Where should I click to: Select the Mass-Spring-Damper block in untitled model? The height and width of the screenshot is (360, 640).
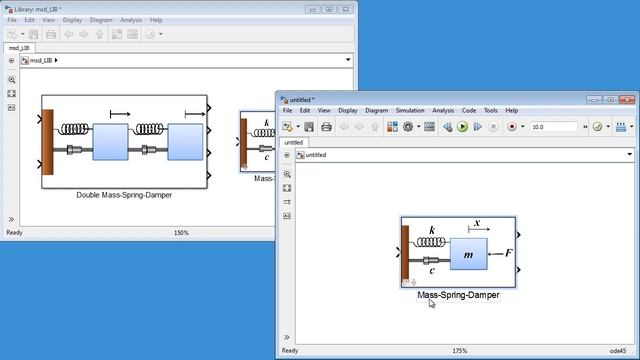tap(458, 252)
